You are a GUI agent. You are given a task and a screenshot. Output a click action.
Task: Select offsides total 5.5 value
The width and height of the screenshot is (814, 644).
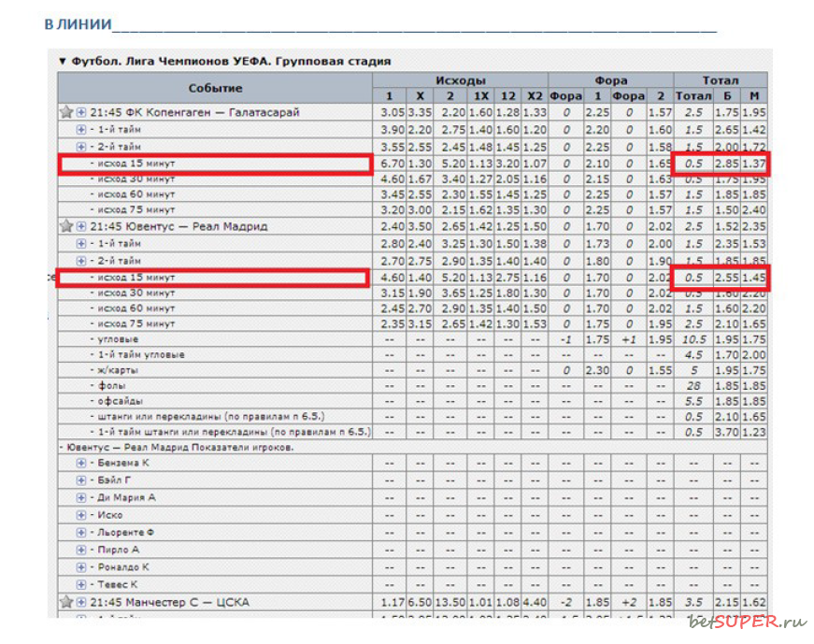[x=694, y=401]
